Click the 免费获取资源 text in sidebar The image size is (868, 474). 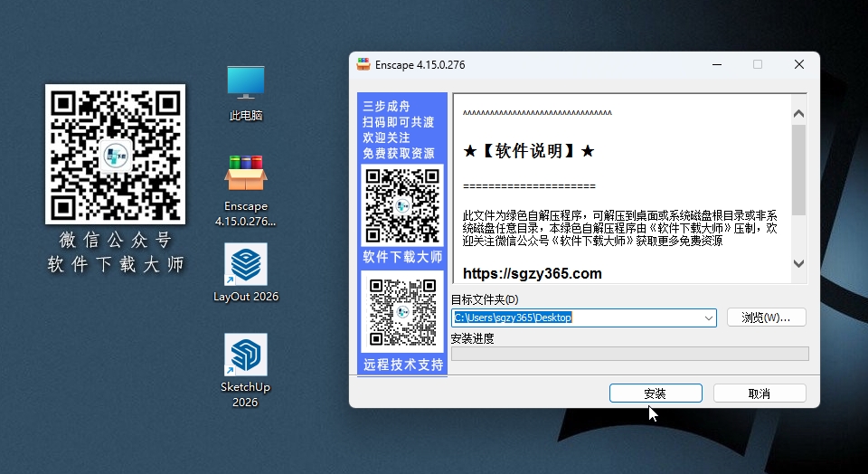(x=399, y=154)
